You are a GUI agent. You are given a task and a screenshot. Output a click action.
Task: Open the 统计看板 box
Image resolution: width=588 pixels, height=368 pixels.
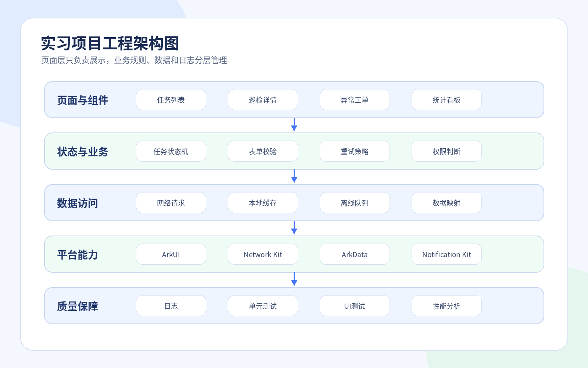click(x=447, y=100)
